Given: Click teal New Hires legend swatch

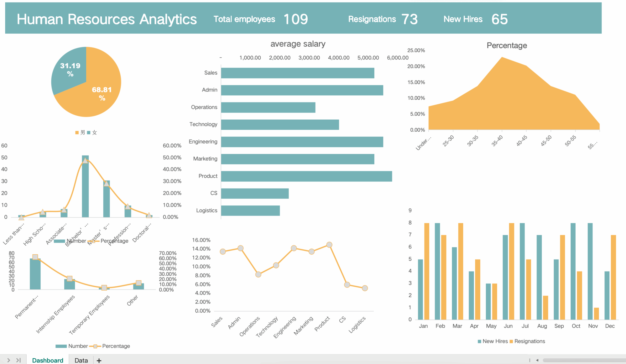Looking at the screenshot, I should [479, 341].
